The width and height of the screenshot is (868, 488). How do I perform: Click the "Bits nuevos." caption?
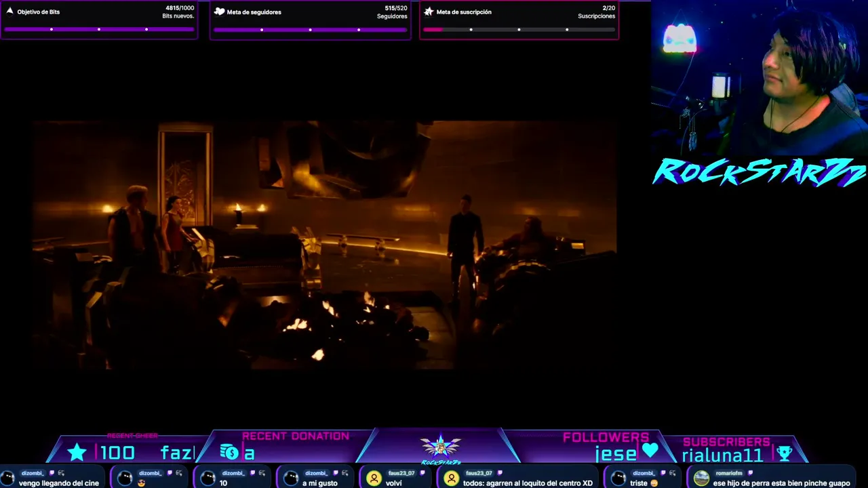178,16
